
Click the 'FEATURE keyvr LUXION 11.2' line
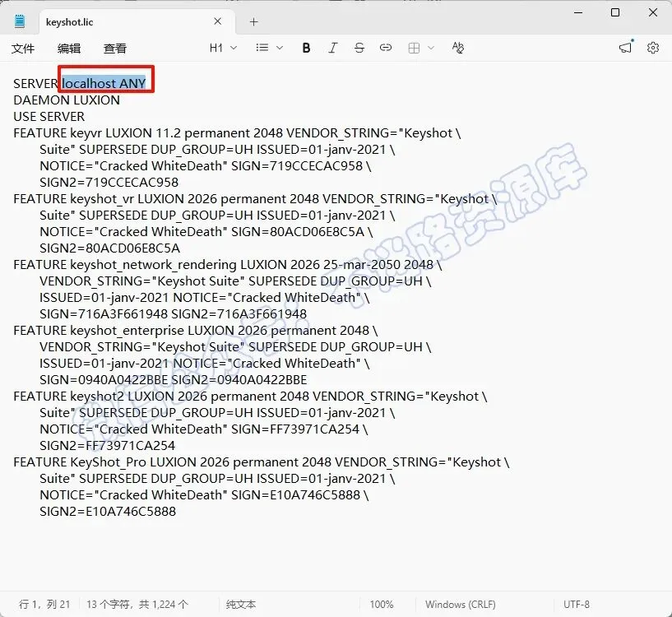coord(237,133)
